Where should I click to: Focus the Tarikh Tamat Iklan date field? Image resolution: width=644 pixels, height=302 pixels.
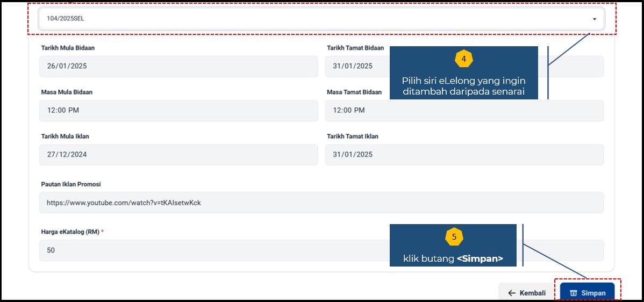click(464, 155)
